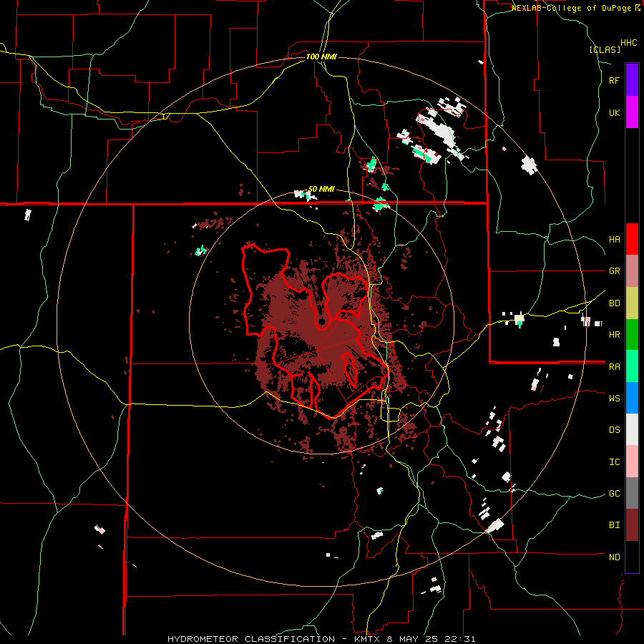Select the WS legend label

[x=614, y=399]
